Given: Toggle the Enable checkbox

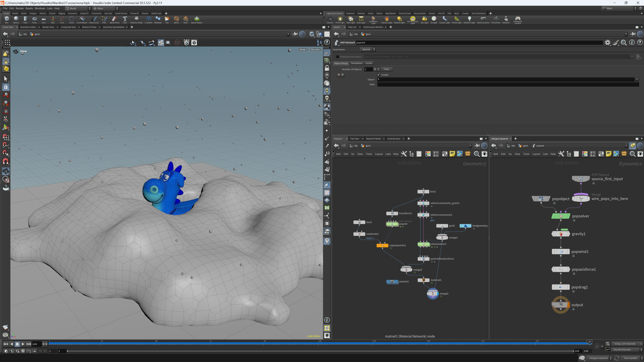Looking at the screenshot, I should 379,75.
